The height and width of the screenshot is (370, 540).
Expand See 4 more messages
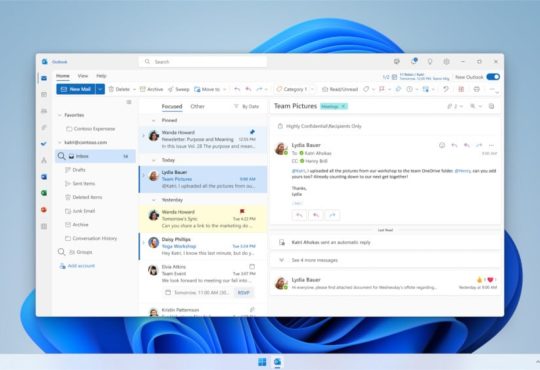tap(314, 260)
